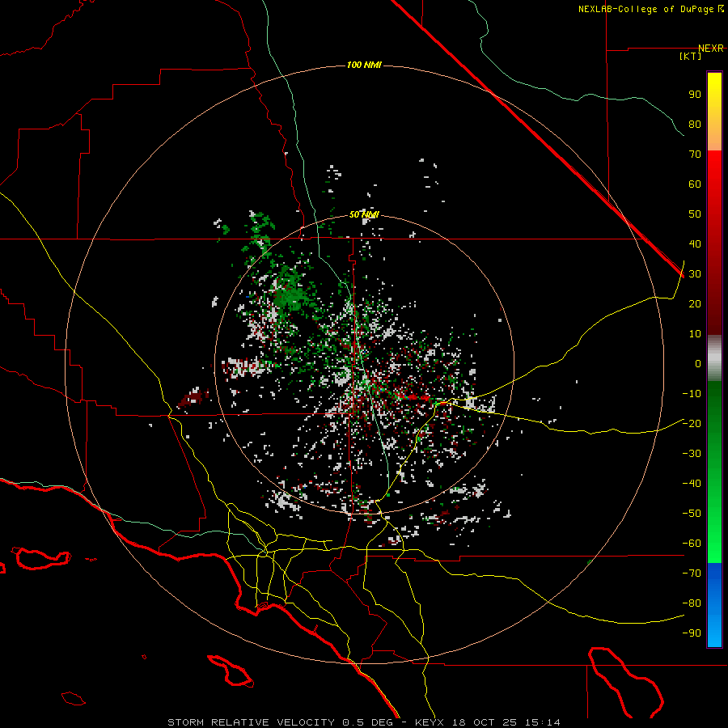Pick the -90 knot value on the scale
This screenshot has width=728, height=728.
point(692,633)
